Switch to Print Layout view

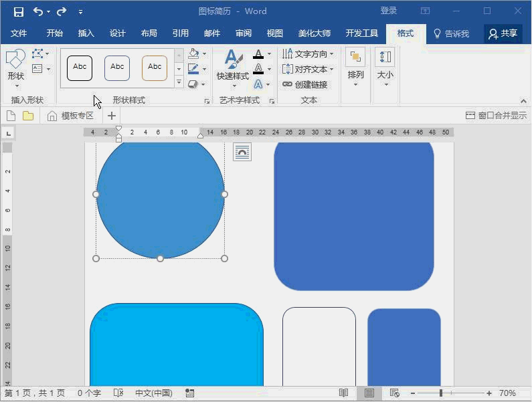[x=369, y=393]
